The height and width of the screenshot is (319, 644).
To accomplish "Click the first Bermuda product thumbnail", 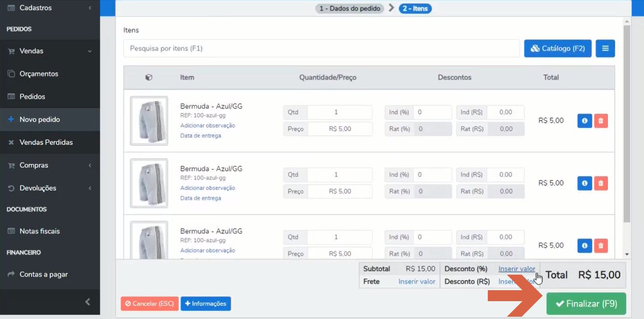I will [149, 121].
